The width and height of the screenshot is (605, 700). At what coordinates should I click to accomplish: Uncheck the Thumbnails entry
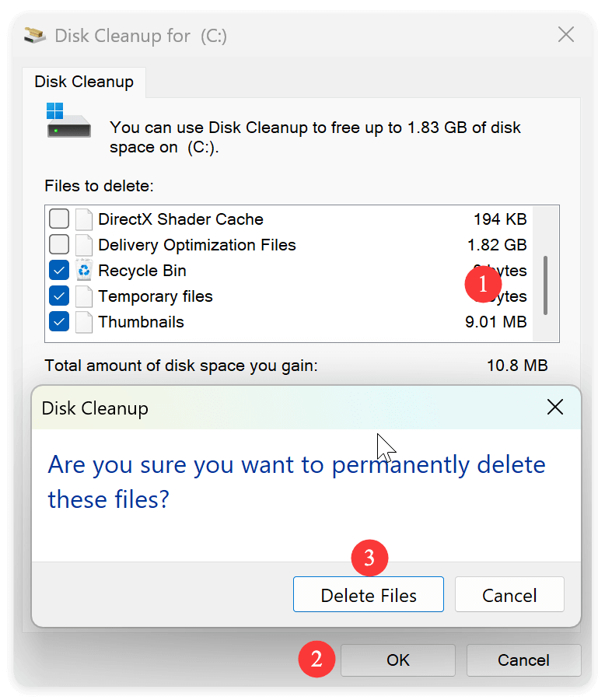pyautogui.click(x=59, y=321)
